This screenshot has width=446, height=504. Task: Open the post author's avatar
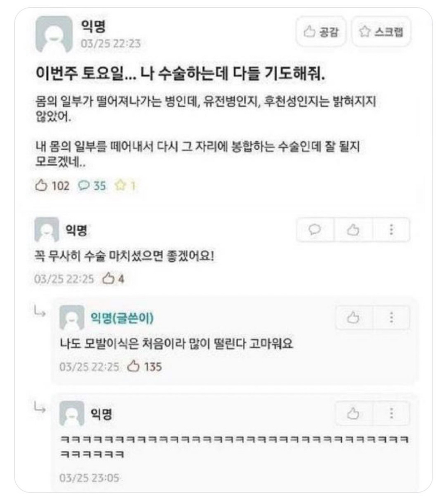click(54, 34)
